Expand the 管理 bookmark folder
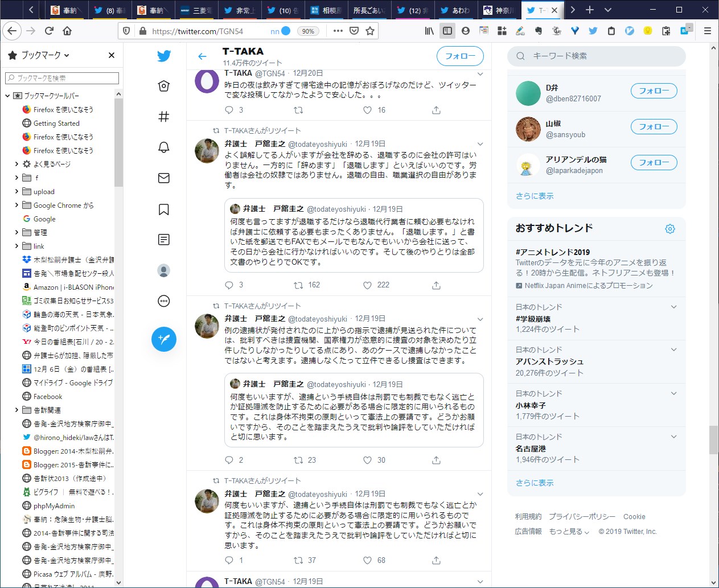 (x=17, y=232)
